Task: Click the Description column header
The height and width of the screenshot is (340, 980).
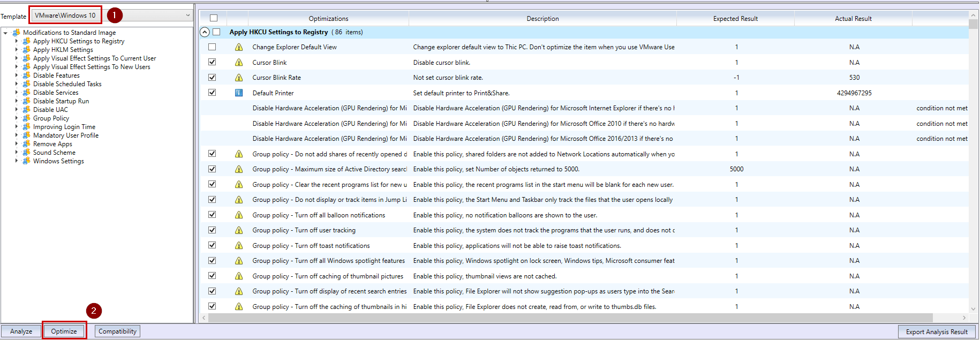Action: pos(542,19)
